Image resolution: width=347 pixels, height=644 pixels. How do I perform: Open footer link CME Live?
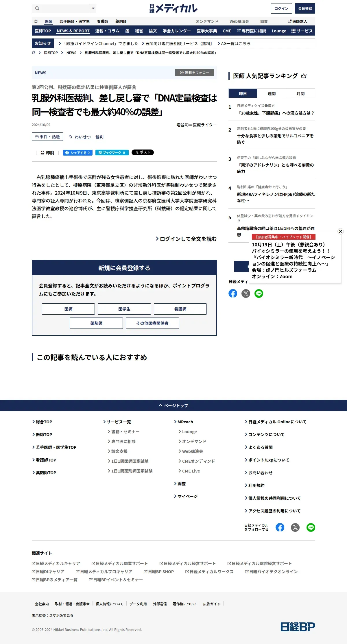(189, 471)
